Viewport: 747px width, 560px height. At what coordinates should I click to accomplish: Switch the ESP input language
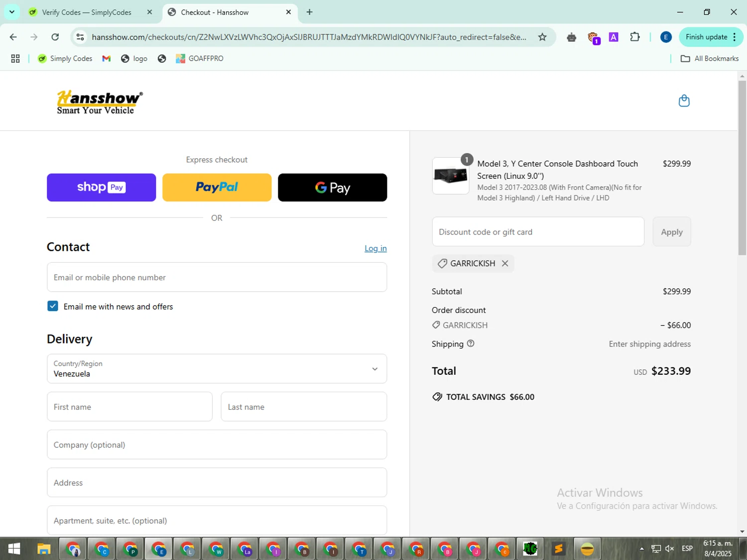tap(687, 549)
